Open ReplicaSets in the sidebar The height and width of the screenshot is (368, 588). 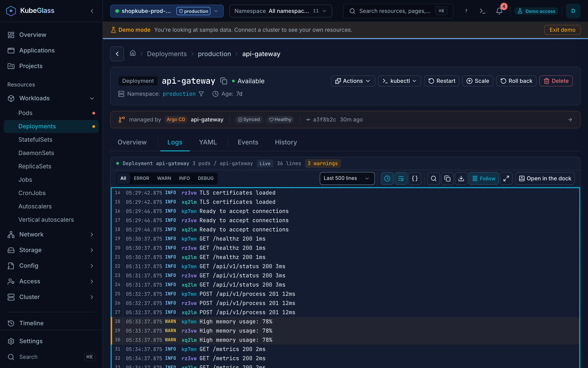(51, 166)
